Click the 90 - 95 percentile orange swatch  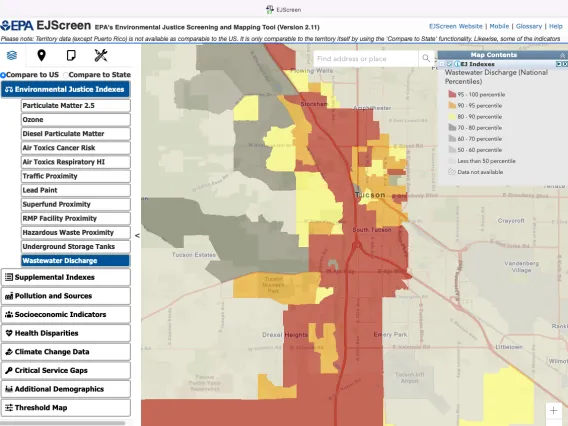[452, 105]
